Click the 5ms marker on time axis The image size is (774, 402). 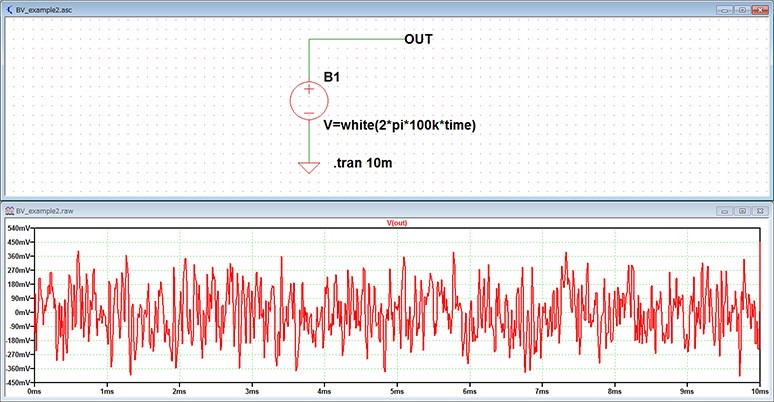(x=396, y=392)
